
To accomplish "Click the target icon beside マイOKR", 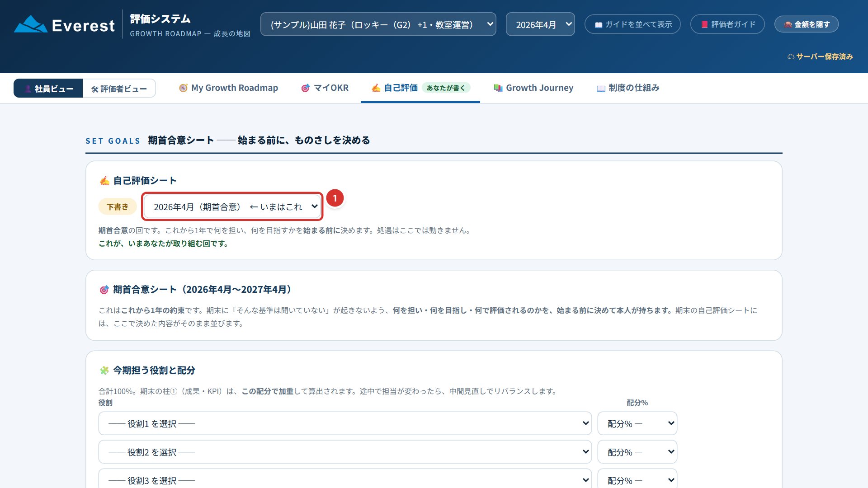I will 306,88.
